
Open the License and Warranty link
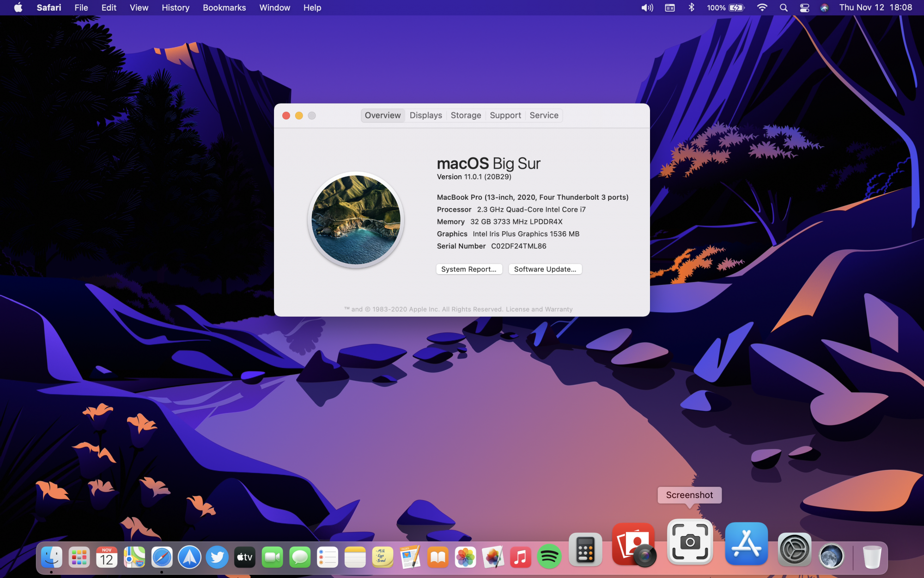539,309
